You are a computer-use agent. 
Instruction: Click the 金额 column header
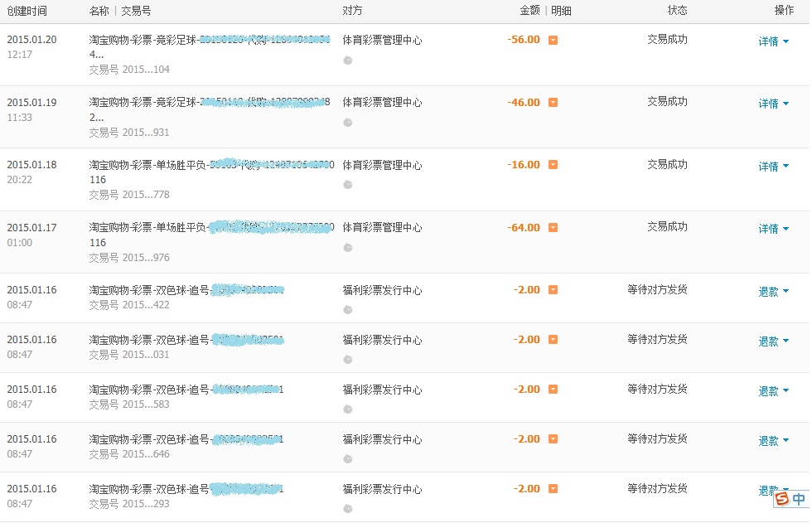click(529, 11)
